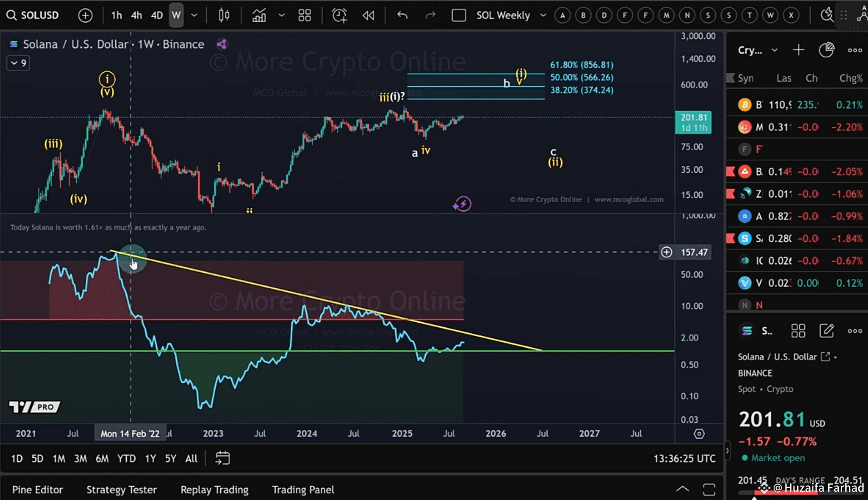Open the indicator templates grid icon
This screenshot has height=500, width=868.
304,15
